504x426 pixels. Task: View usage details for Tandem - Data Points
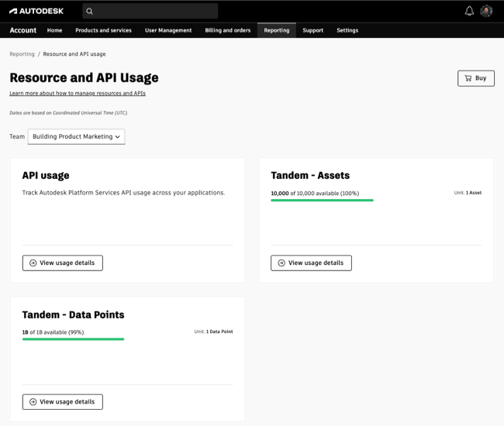click(x=63, y=402)
